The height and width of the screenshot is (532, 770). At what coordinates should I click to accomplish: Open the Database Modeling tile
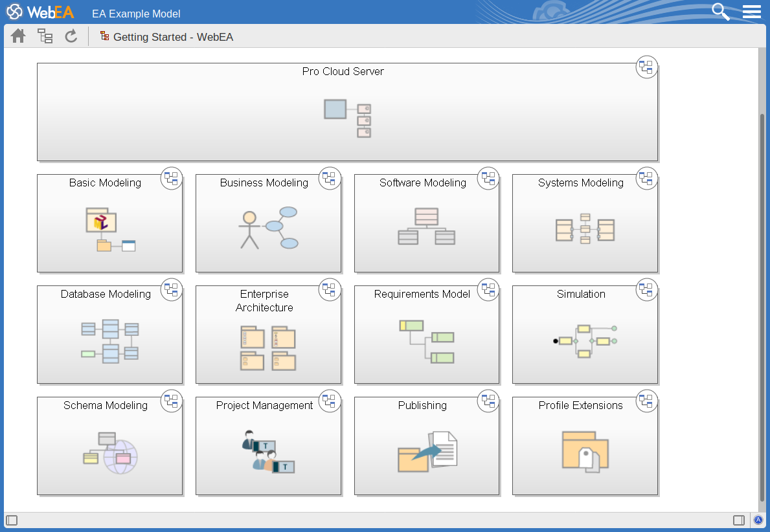pyautogui.click(x=109, y=335)
